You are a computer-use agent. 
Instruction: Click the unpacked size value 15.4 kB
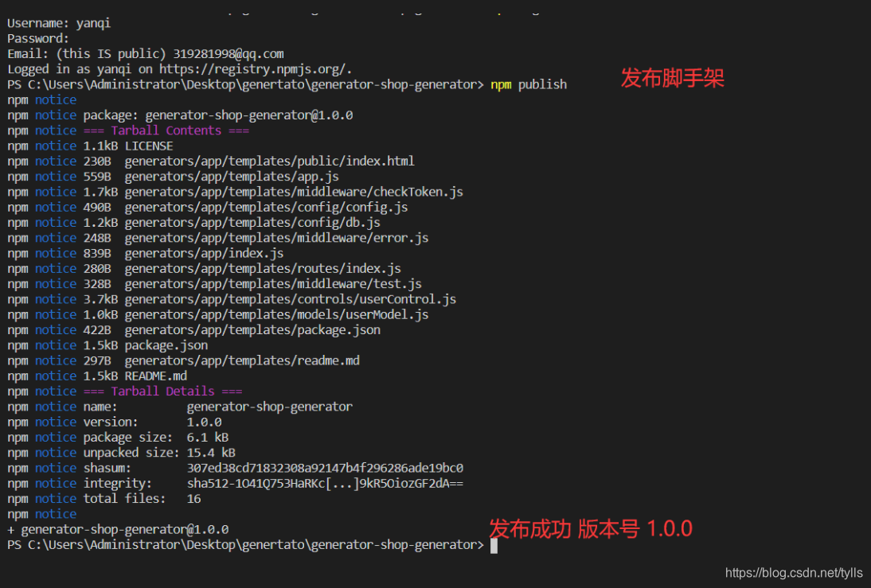(x=211, y=453)
